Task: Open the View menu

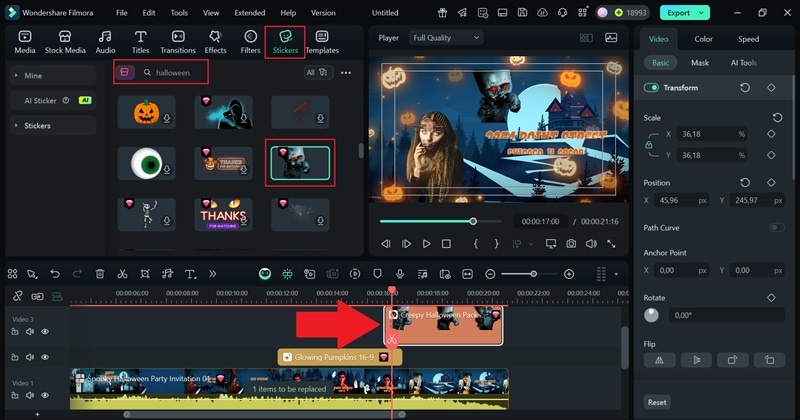Action: [x=211, y=13]
